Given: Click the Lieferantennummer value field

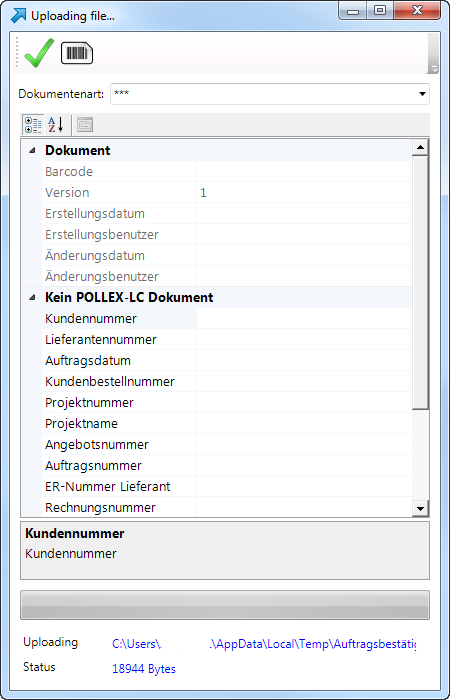Looking at the screenshot, I should [304, 340].
